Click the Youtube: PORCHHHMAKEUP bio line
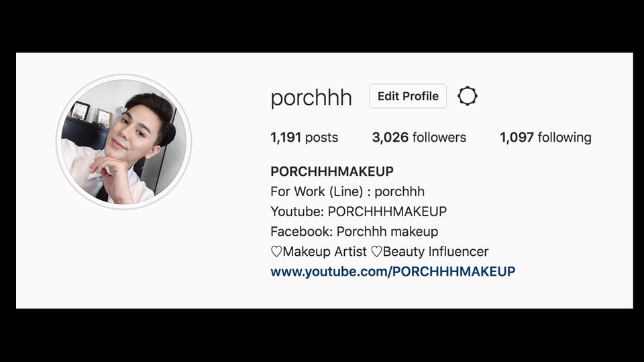 point(358,212)
